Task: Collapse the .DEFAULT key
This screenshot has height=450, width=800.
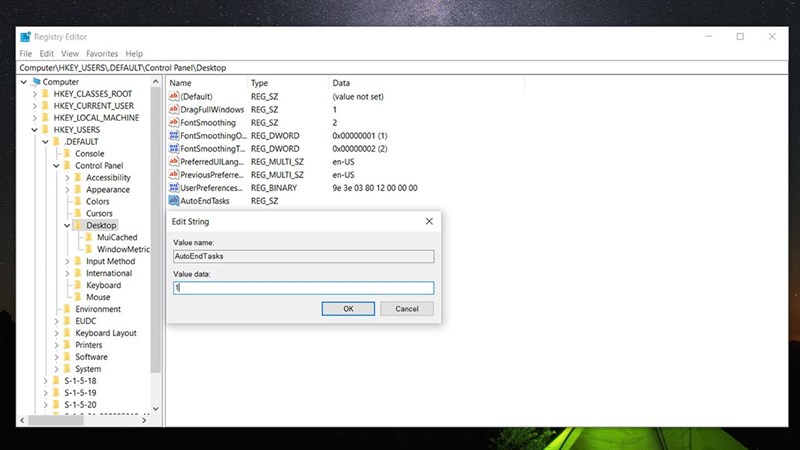Action: [x=45, y=142]
